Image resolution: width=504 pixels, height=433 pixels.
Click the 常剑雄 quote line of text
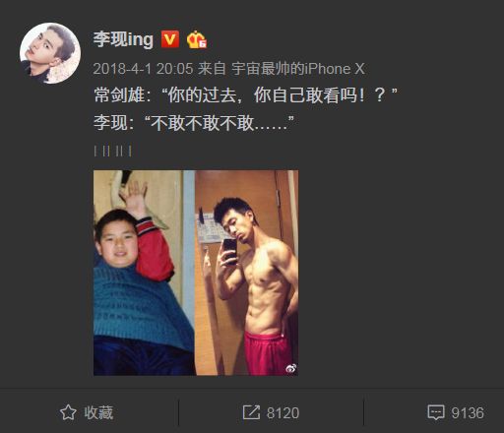[245, 95]
